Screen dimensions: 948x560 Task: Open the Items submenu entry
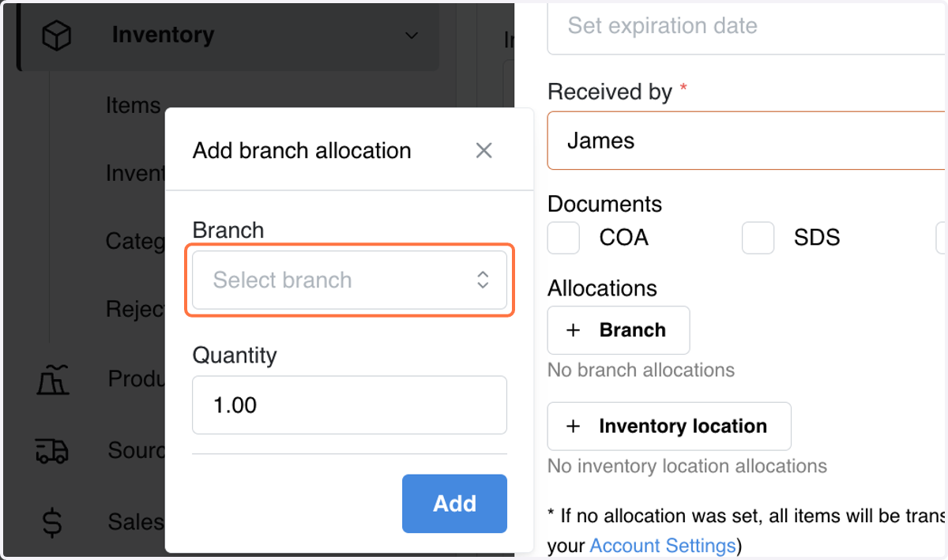pos(133,105)
